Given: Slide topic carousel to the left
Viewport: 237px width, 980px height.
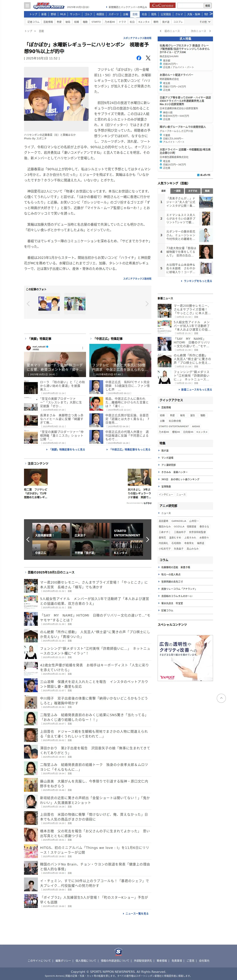Looking at the screenshot, I should [x=28, y=540].
